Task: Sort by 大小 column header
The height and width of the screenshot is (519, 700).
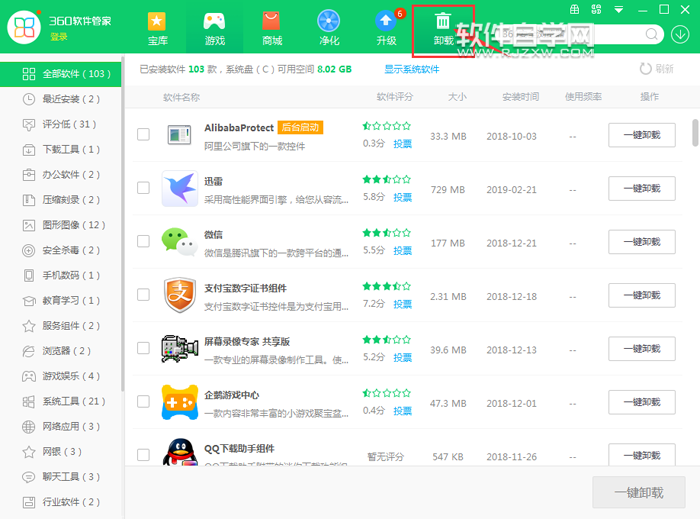Action: (x=458, y=97)
